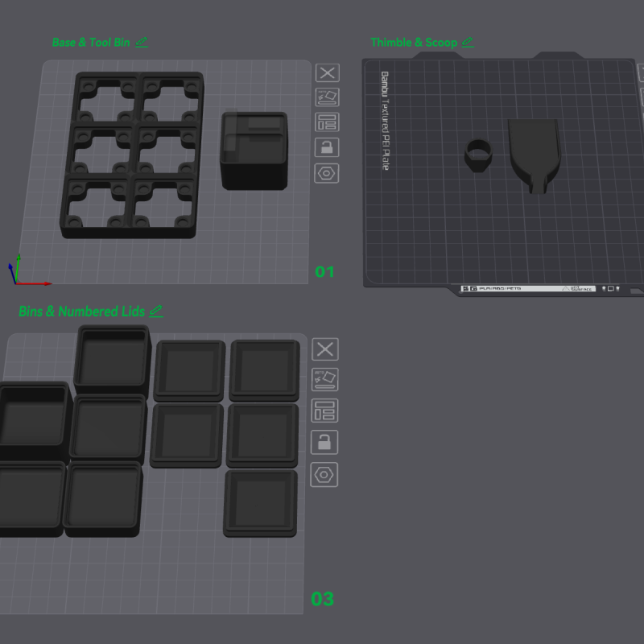Open plate settings for plate 01

[x=327, y=173]
